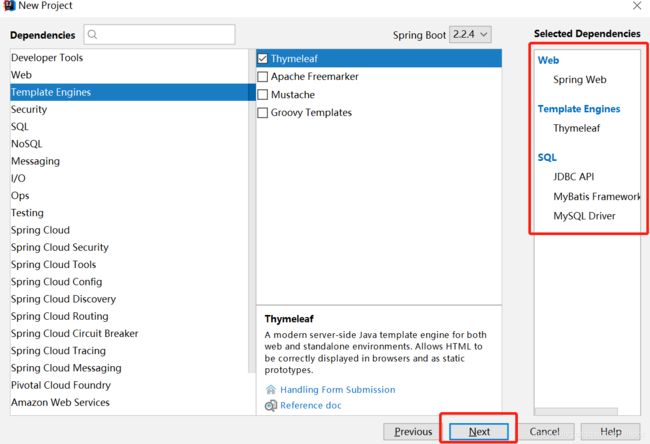Open the SQL category in list
The height and width of the screenshot is (444, 650).
[129, 127]
